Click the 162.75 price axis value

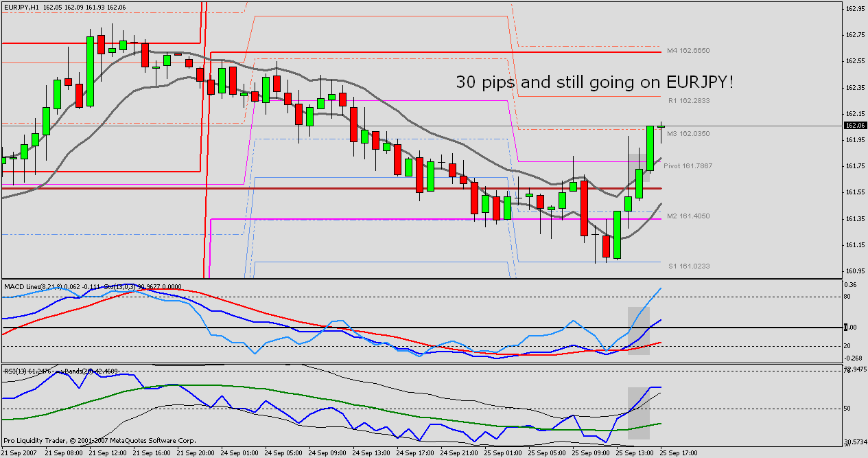pos(855,35)
